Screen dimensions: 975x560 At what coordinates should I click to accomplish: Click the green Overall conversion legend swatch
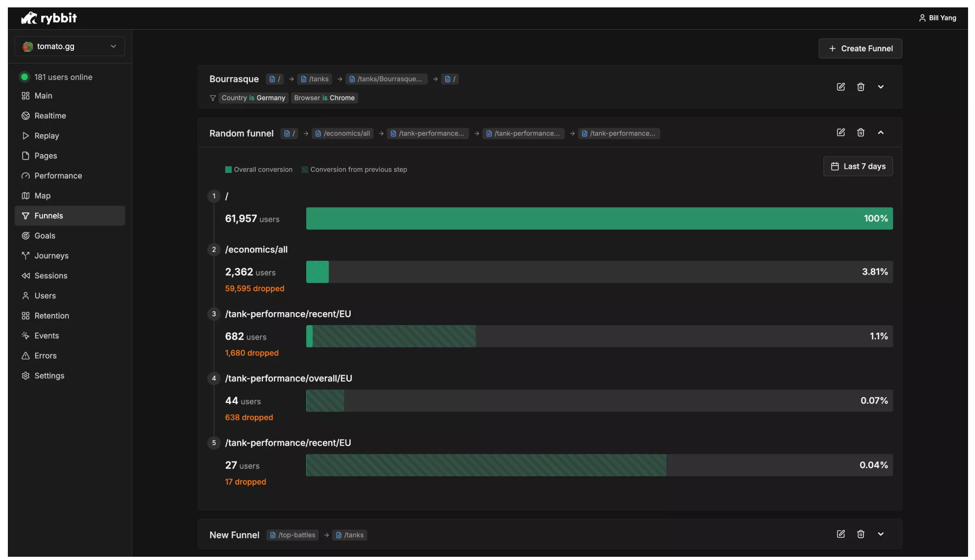228,170
